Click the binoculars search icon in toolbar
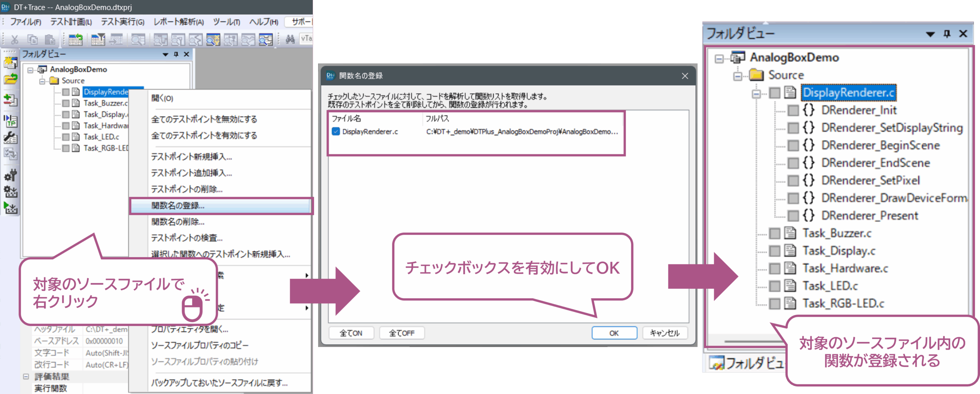Image resolution: width=980 pixels, height=394 pixels. pyautogui.click(x=290, y=39)
